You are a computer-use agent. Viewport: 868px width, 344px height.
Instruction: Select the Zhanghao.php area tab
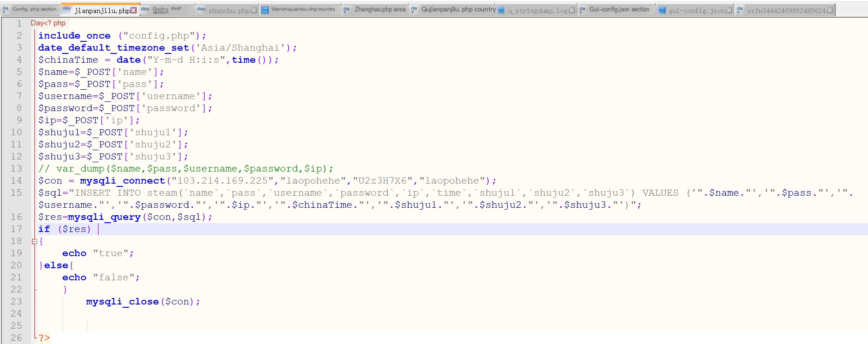point(376,10)
